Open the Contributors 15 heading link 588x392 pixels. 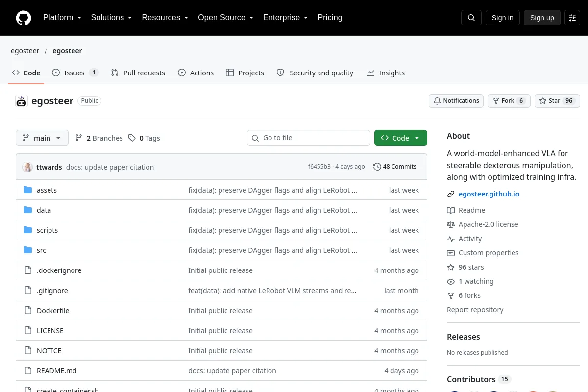[x=479, y=379]
